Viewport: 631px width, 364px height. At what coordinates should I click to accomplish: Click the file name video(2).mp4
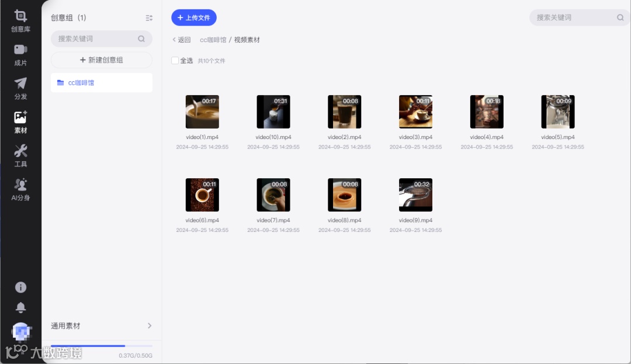tap(345, 137)
